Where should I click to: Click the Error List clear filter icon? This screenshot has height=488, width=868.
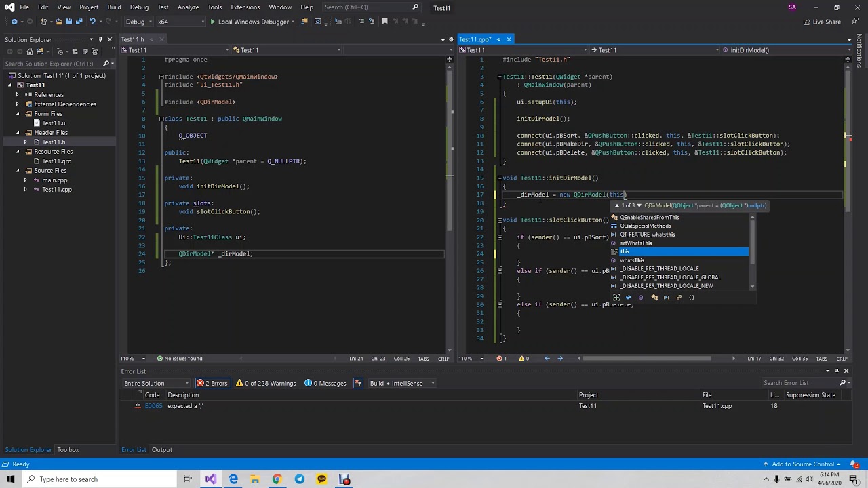[x=359, y=383]
